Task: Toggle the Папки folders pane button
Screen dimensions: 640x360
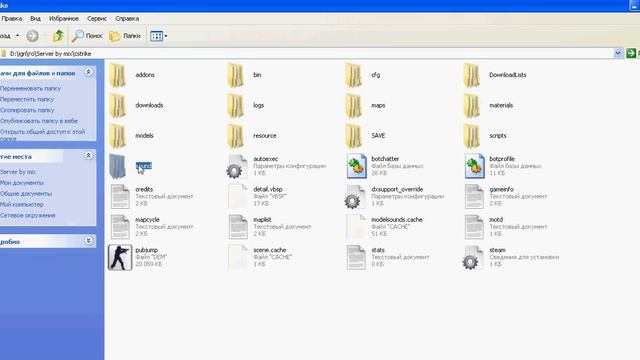Action: coord(125,36)
